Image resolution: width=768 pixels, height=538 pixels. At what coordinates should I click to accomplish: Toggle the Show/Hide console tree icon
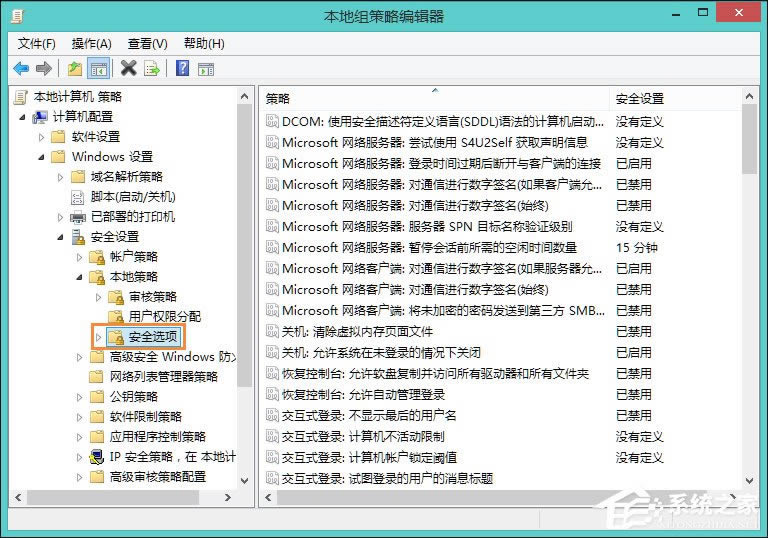(x=98, y=69)
